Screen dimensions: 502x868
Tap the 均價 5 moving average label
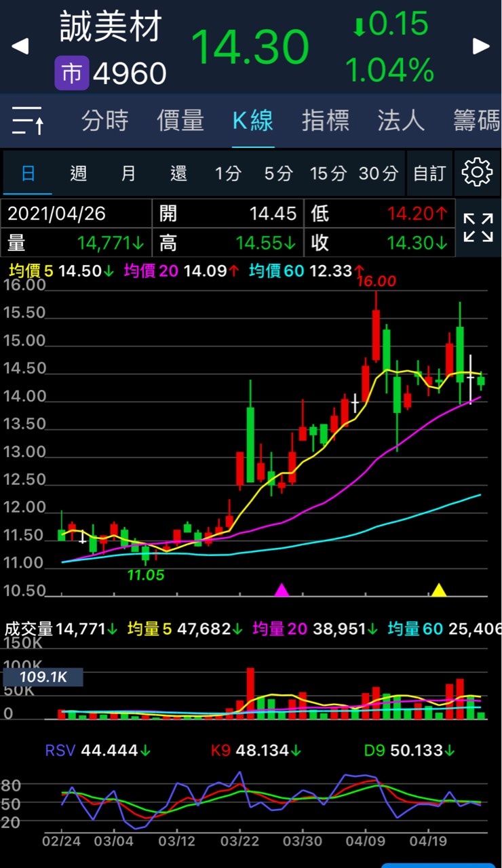tap(30, 271)
